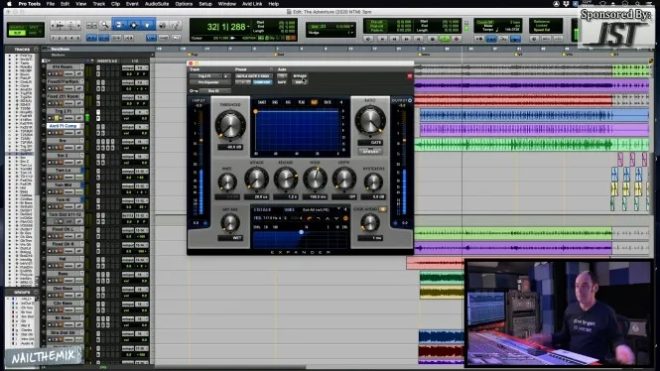Open the Track menu
This screenshot has height=371, width=660.
pos(98,4)
